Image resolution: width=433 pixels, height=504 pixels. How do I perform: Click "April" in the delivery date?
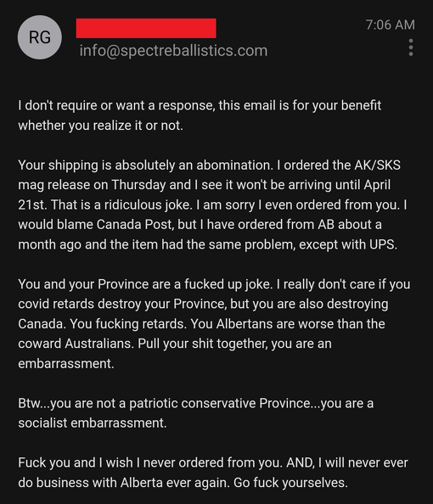pos(377,185)
